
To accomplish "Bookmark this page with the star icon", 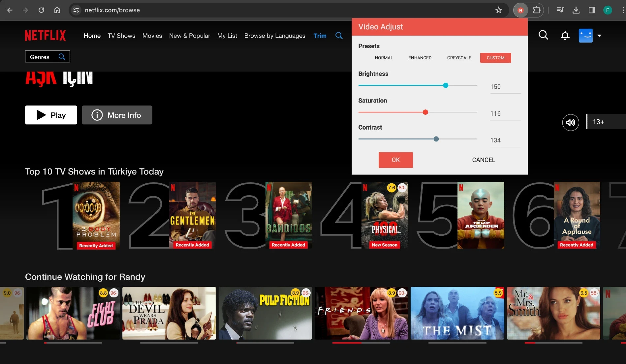I will [x=498, y=10].
